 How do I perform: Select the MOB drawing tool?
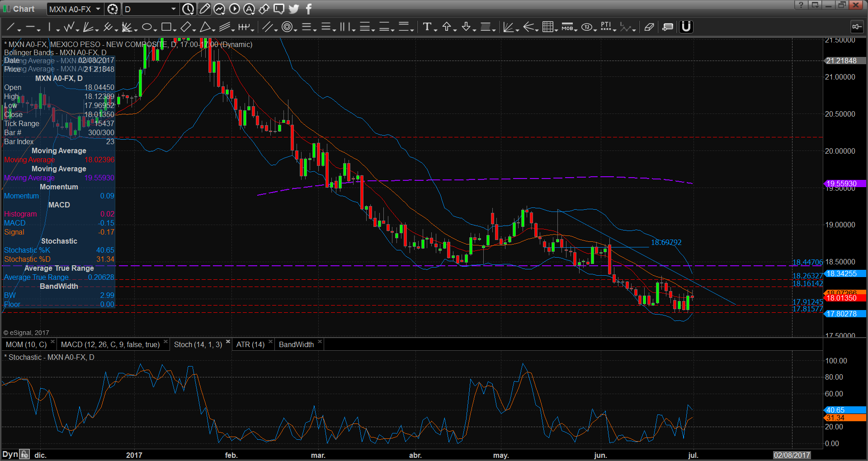click(x=567, y=27)
